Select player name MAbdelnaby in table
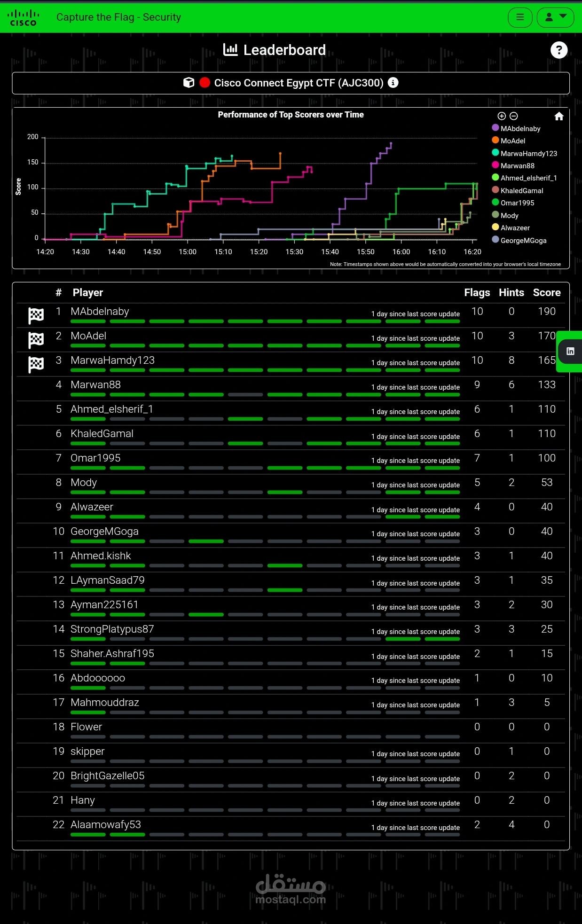The width and height of the screenshot is (582, 924). (x=100, y=312)
